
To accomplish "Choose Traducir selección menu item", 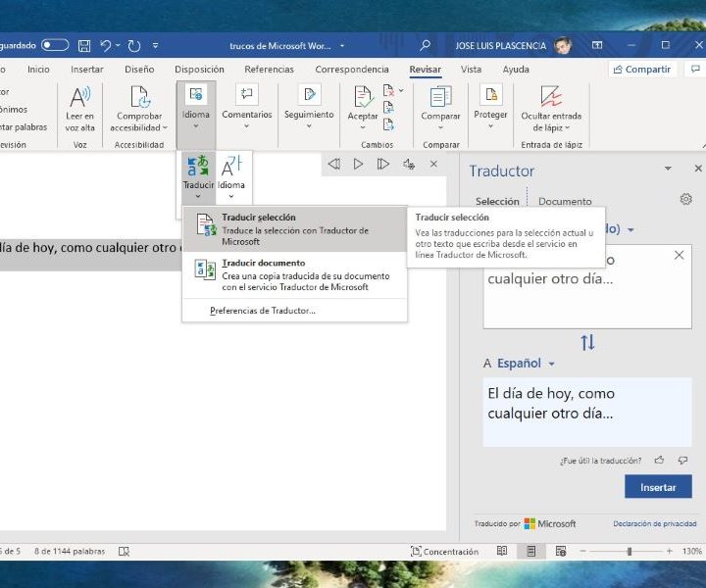I will pos(295,229).
